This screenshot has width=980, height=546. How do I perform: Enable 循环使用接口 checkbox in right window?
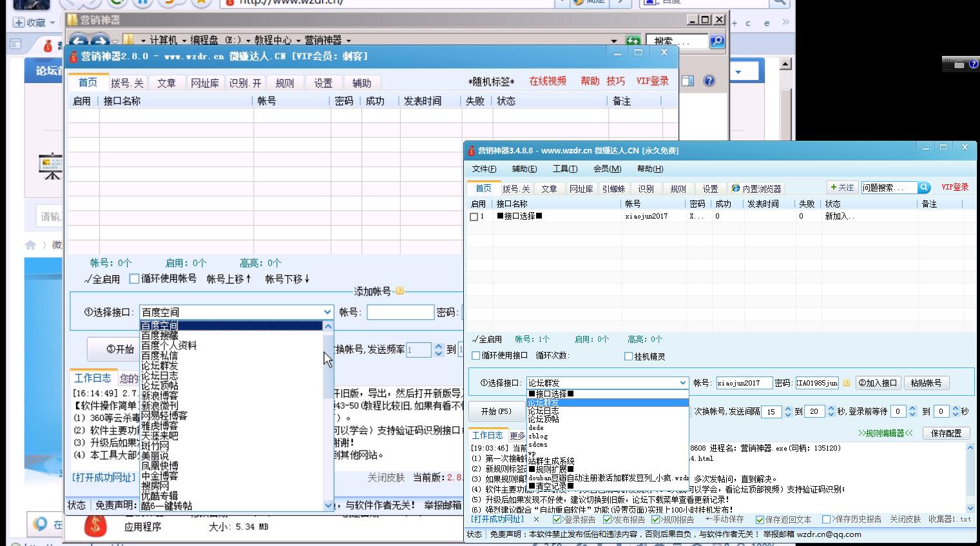pos(476,356)
